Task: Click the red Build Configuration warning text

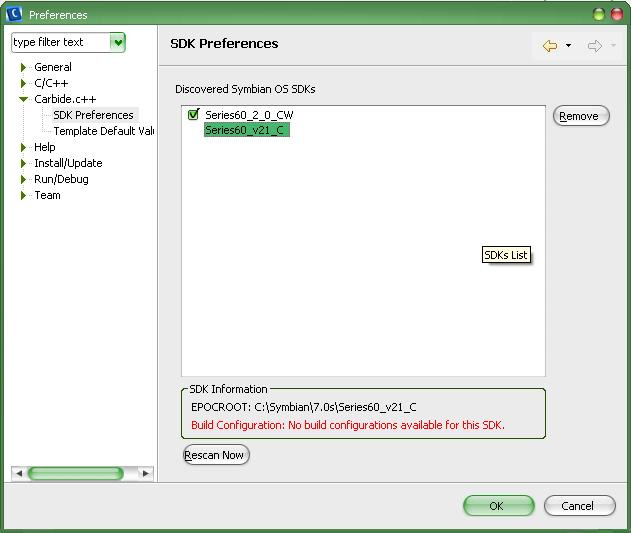Action: click(348, 425)
